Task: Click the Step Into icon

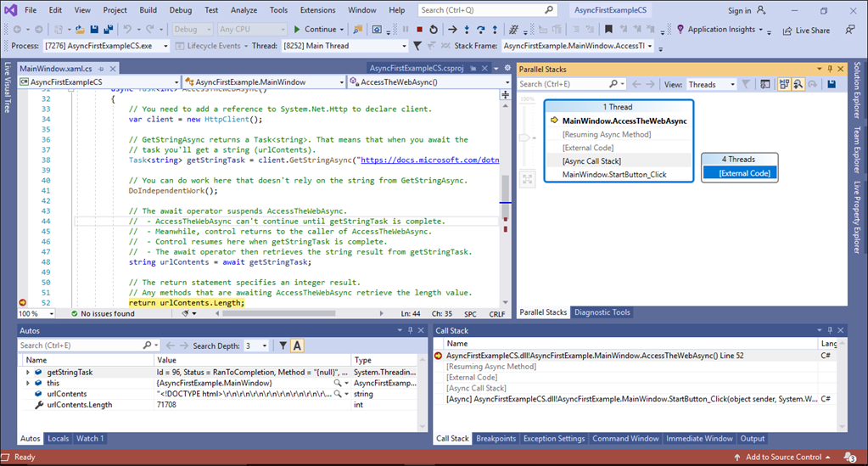Action: click(467, 30)
